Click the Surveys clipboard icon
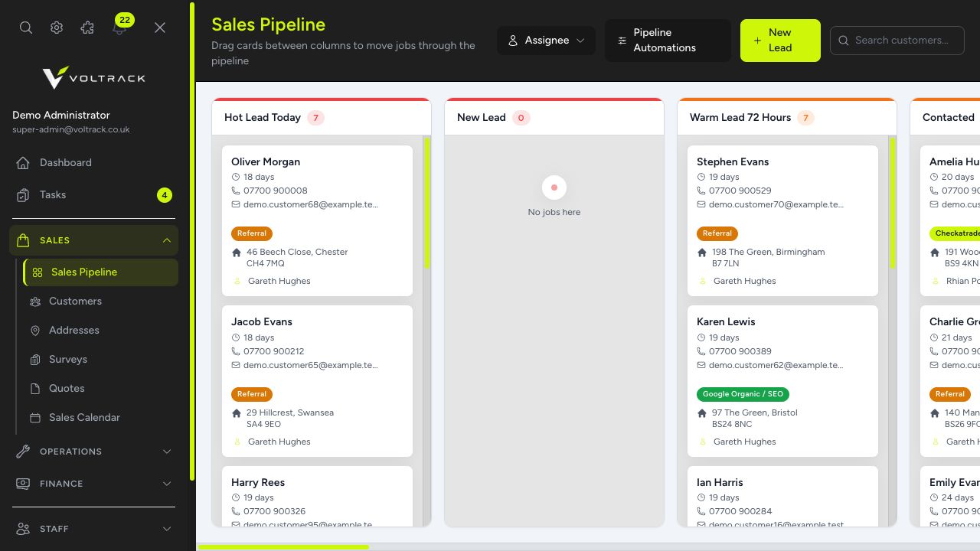 point(35,360)
